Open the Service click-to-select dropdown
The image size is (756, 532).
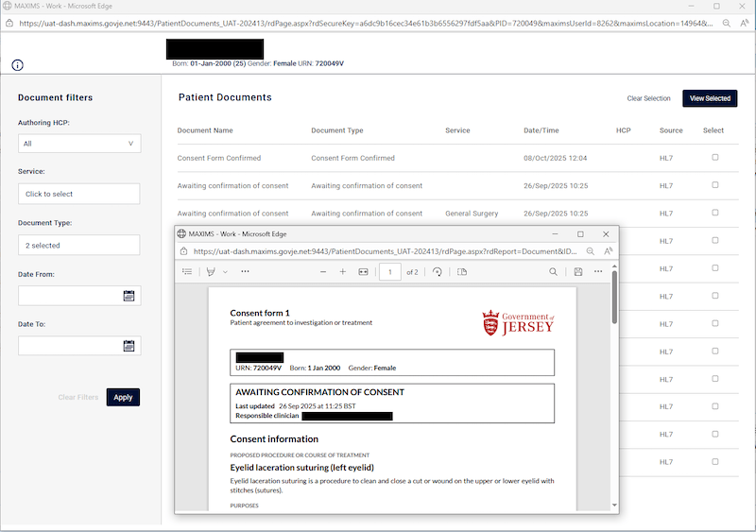coord(79,194)
